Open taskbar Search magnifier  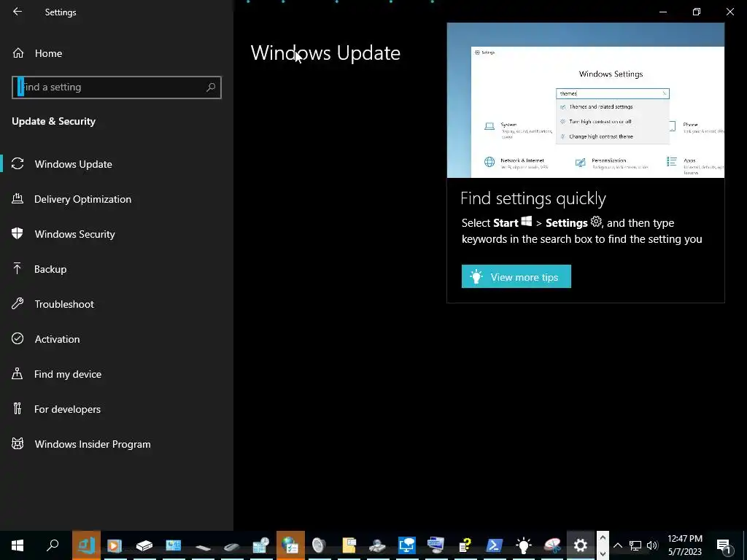[53, 545]
